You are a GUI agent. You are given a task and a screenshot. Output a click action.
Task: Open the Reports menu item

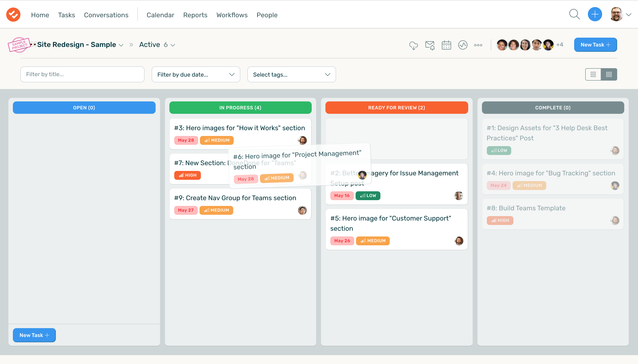[195, 15]
